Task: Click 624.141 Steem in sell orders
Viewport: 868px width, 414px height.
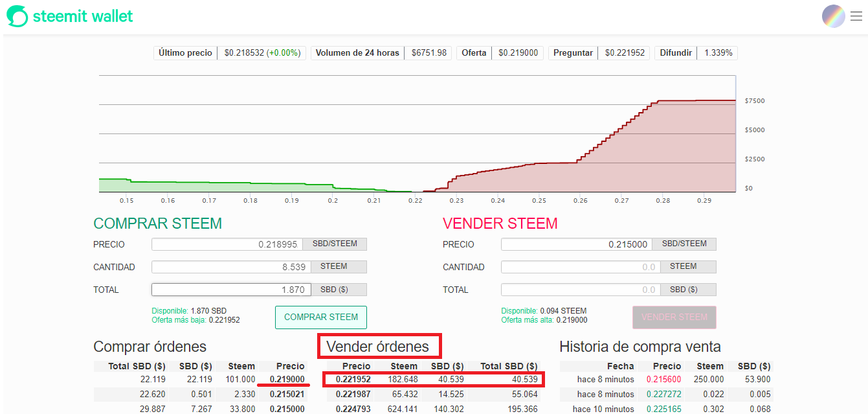Action: pos(403,409)
